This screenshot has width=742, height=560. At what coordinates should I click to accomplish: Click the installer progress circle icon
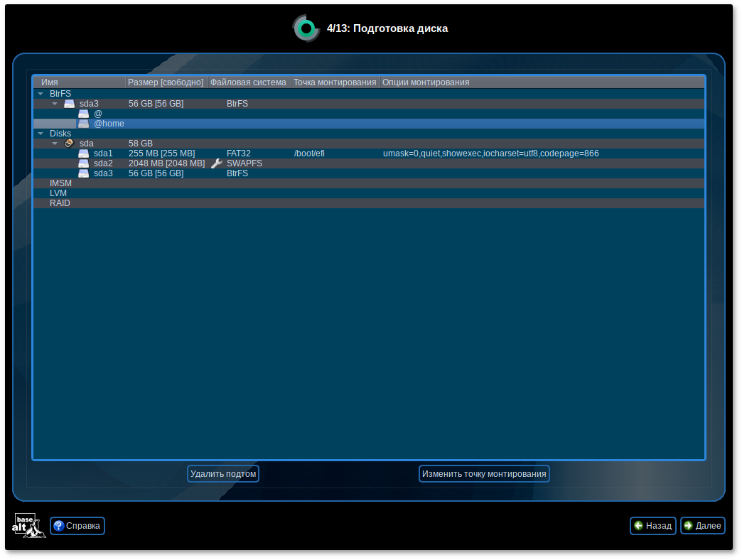coord(306,28)
